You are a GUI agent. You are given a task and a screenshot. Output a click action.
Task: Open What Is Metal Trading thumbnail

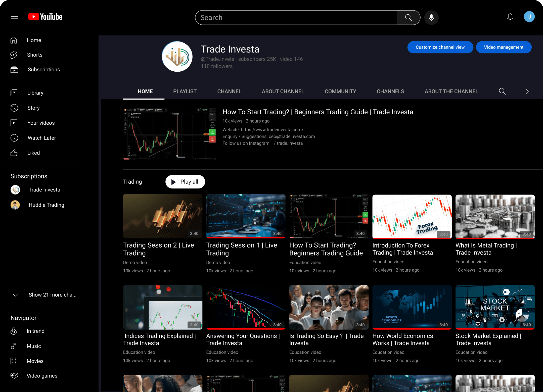click(495, 216)
